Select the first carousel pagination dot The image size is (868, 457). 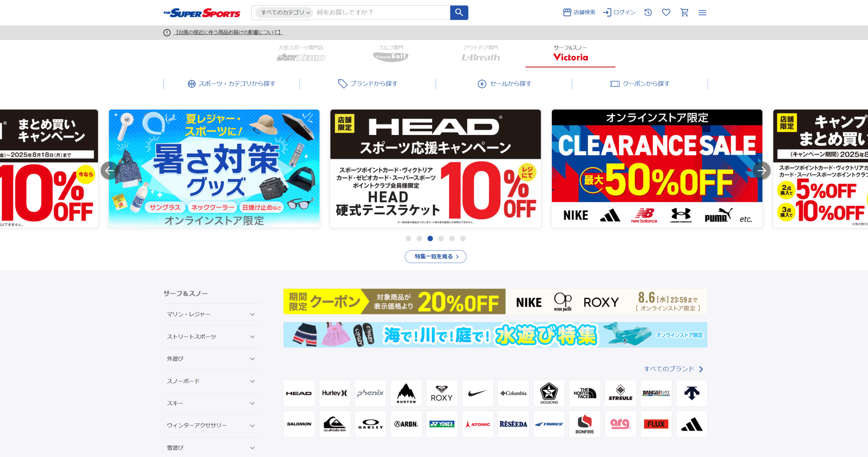[408, 239]
